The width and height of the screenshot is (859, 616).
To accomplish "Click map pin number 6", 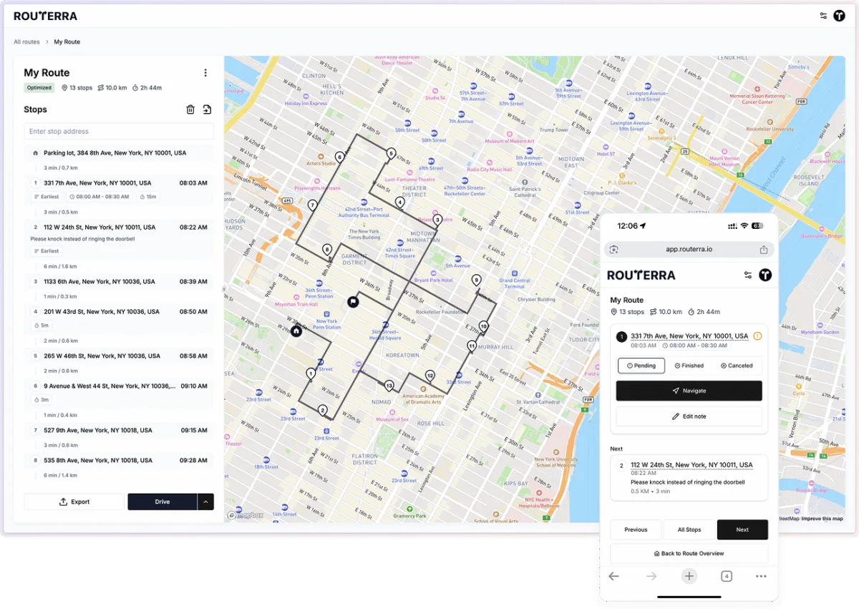I will click(x=339, y=157).
